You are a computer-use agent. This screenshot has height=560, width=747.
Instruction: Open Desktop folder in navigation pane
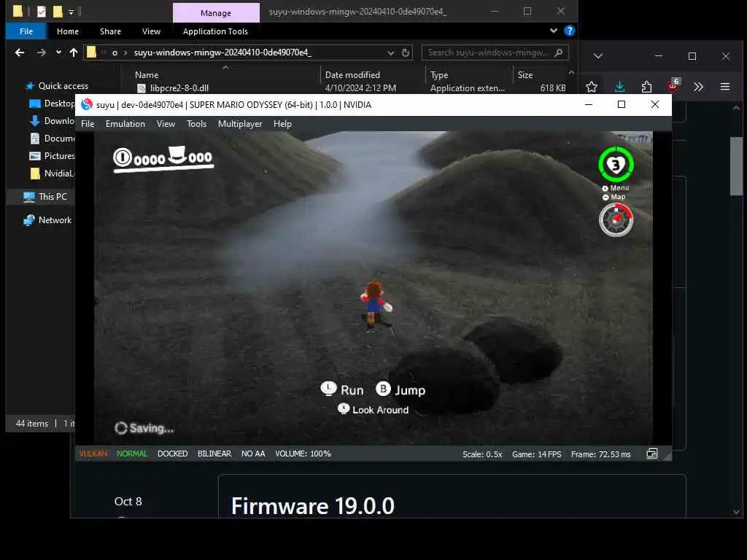click(x=52, y=104)
